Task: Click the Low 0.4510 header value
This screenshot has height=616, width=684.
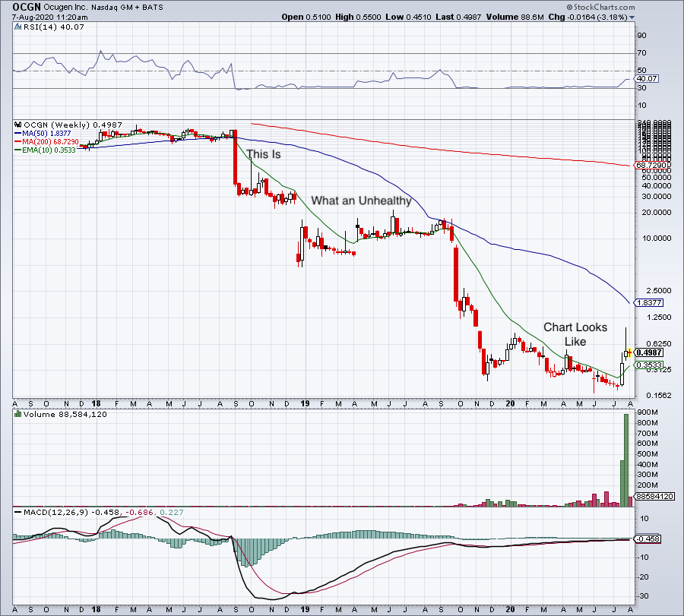Action: [x=408, y=17]
